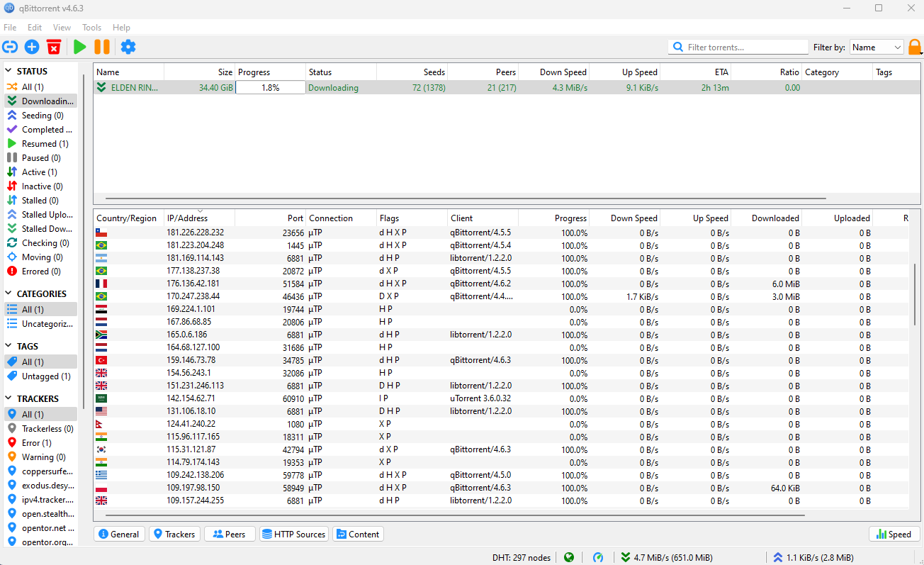This screenshot has height=565, width=924.
Task: Select the coppersurfe... tracker filter
Action: pos(40,471)
